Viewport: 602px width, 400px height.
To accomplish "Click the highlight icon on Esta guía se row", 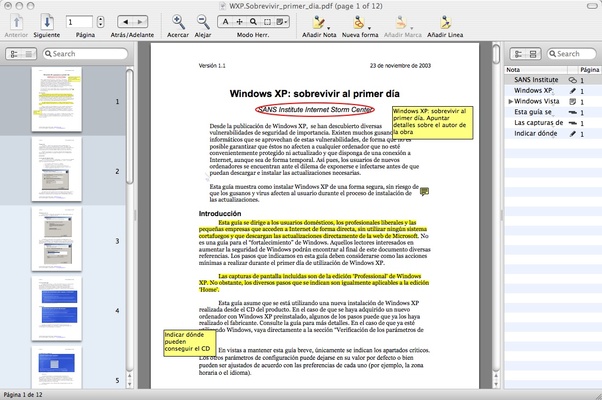I will click(572, 112).
